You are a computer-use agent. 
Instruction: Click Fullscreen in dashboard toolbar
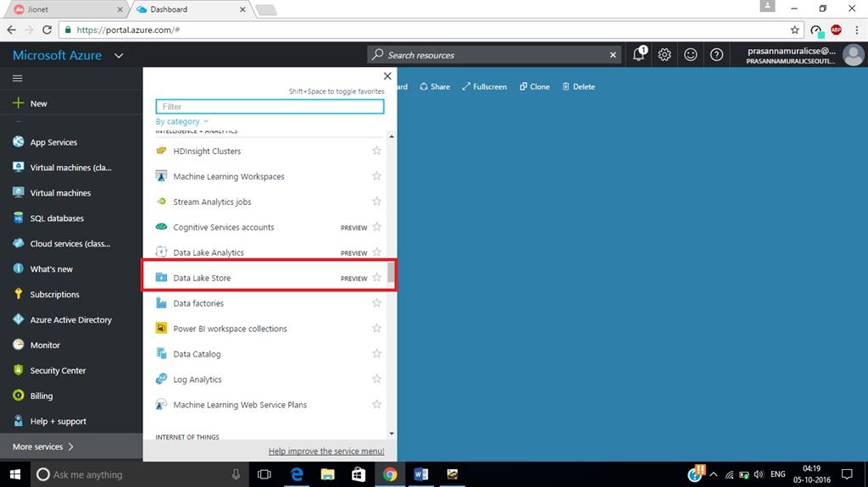pyautogui.click(x=484, y=87)
